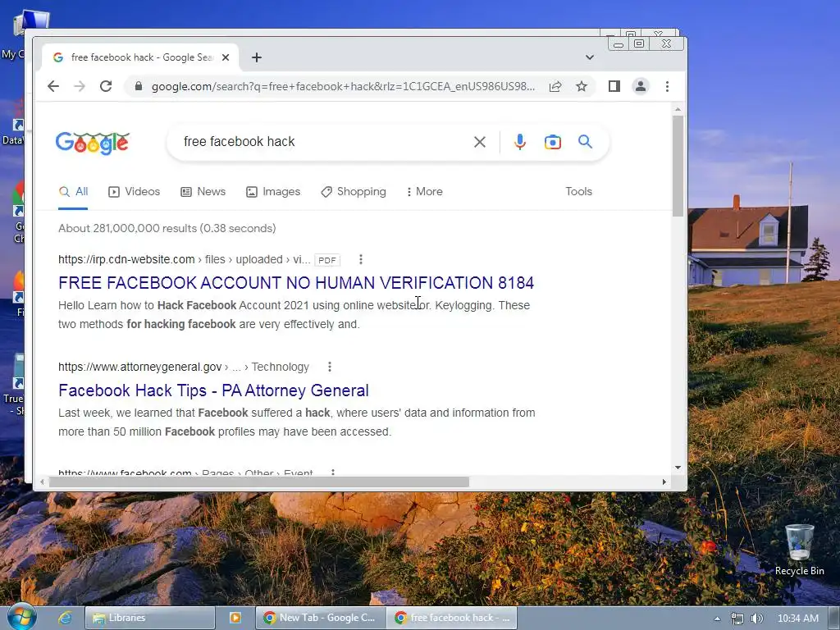
Task: Bookmark this page with the star icon
Action: (x=582, y=86)
